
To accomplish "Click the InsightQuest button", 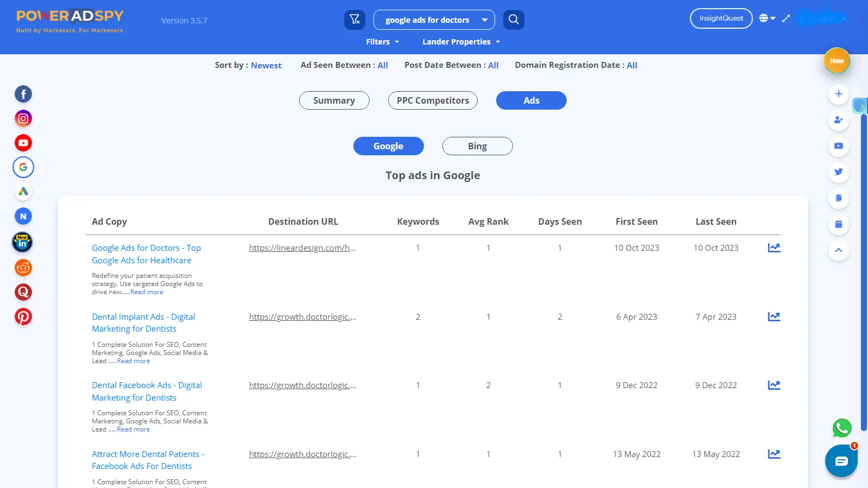I will click(x=721, y=18).
